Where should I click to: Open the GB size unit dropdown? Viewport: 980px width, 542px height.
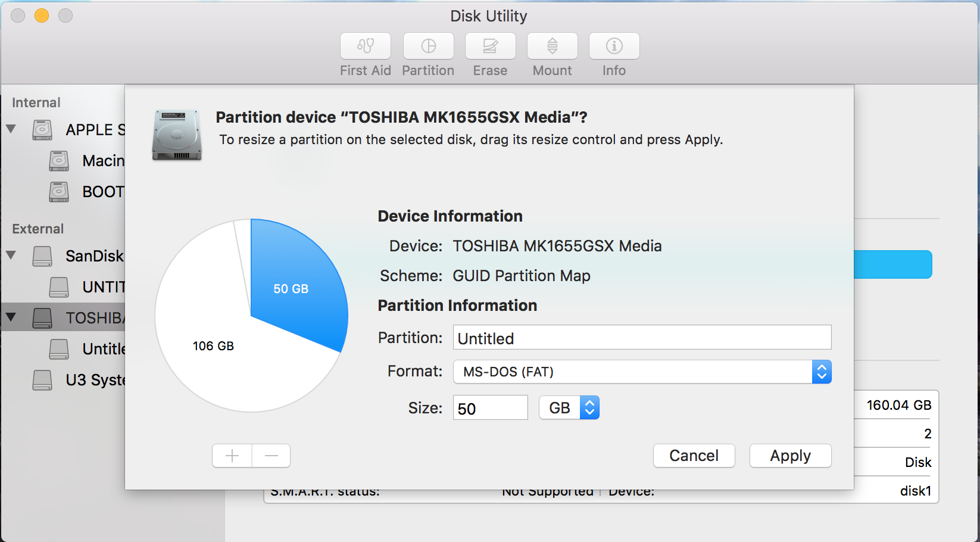pos(569,407)
